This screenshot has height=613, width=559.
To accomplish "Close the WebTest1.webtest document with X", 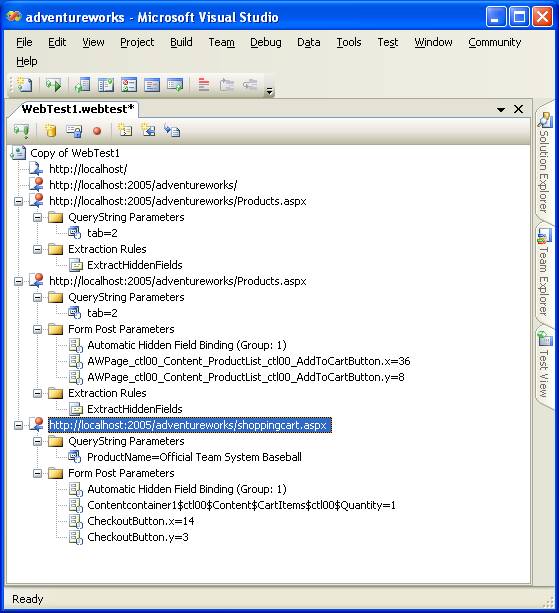I will click(518, 109).
